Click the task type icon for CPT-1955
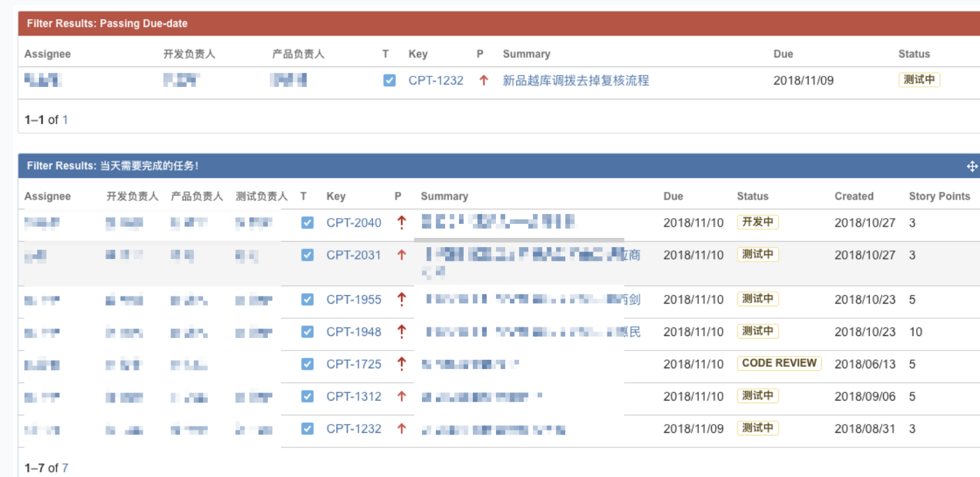 [307, 300]
